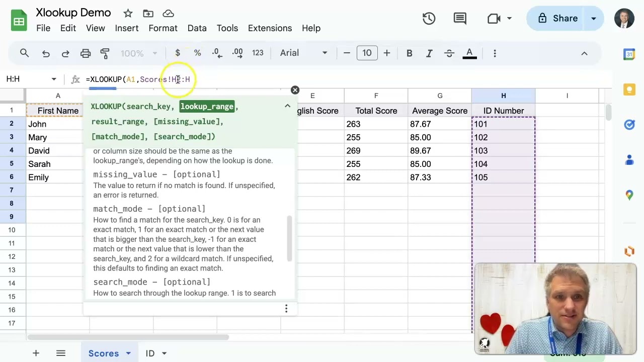Image resolution: width=644 pixels, height=362 pixels.
Task: Add a new sheet with plus
Action: click(36, 353)
